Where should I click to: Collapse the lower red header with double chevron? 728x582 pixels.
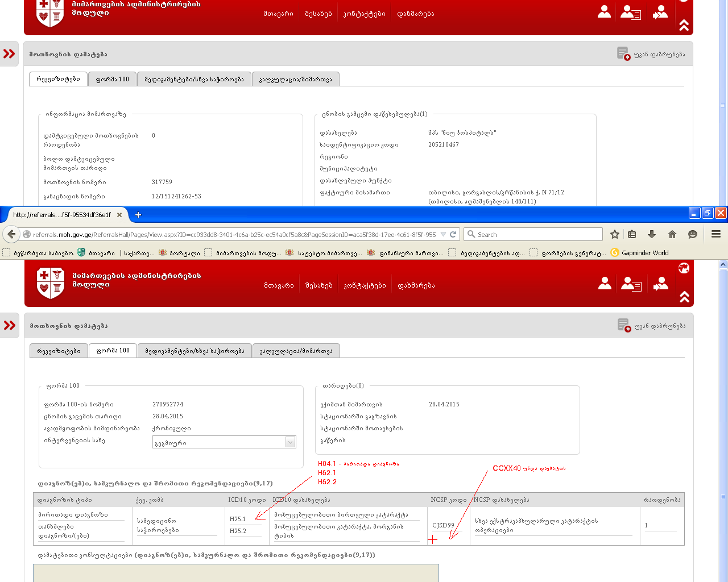tap(684, 297)
